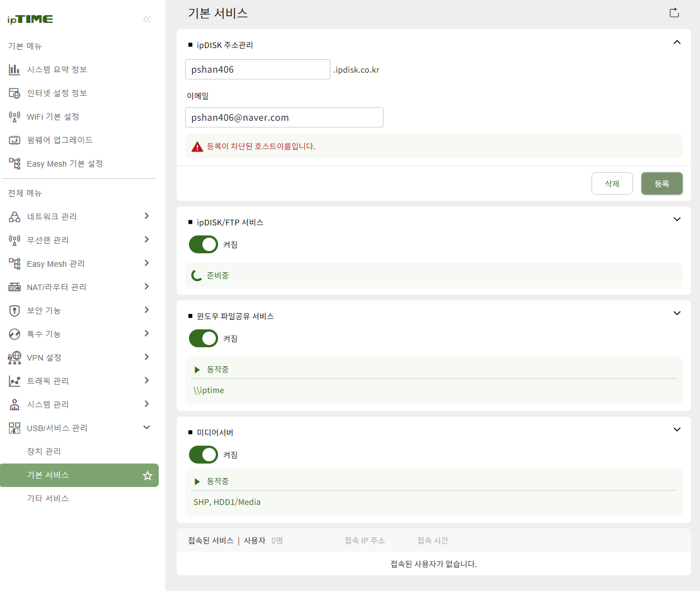Turn off the 미디어서버 toggle
This screenshot has width=700, height=591.
tap(204, 455)
